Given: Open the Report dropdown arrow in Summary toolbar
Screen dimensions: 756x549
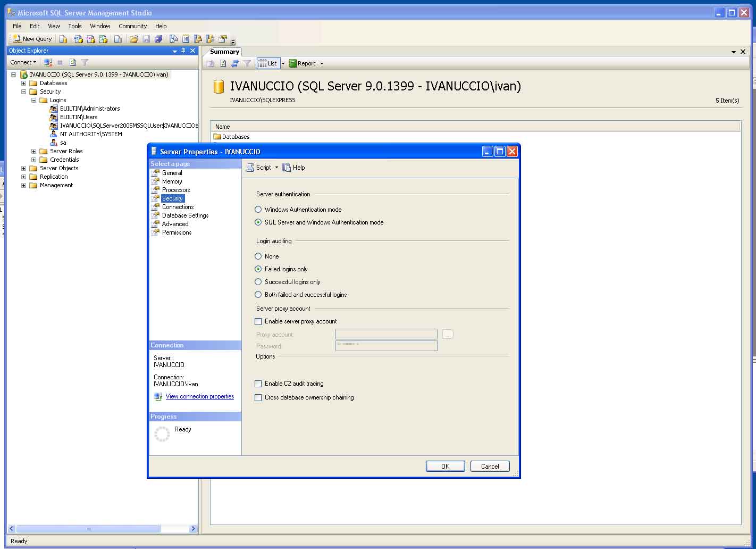Looking at the screenshot, I should (x=322, y=63).
